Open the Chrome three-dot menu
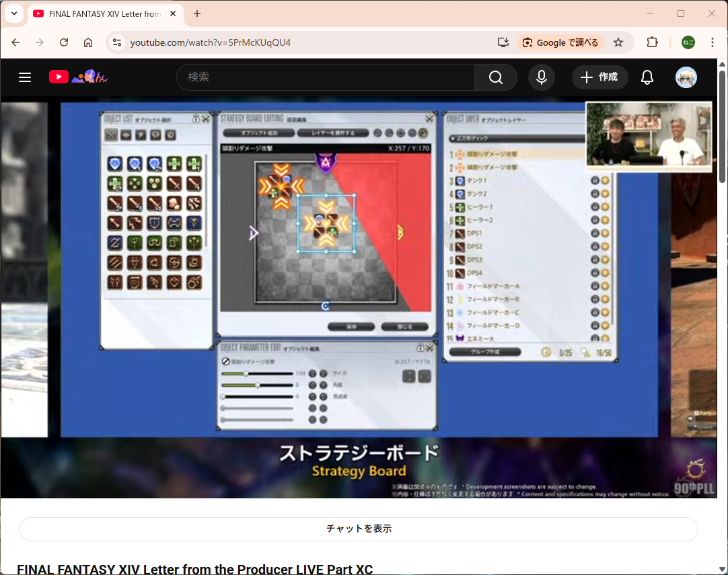This screenshot has height=575, width=728. coord(712,42)
